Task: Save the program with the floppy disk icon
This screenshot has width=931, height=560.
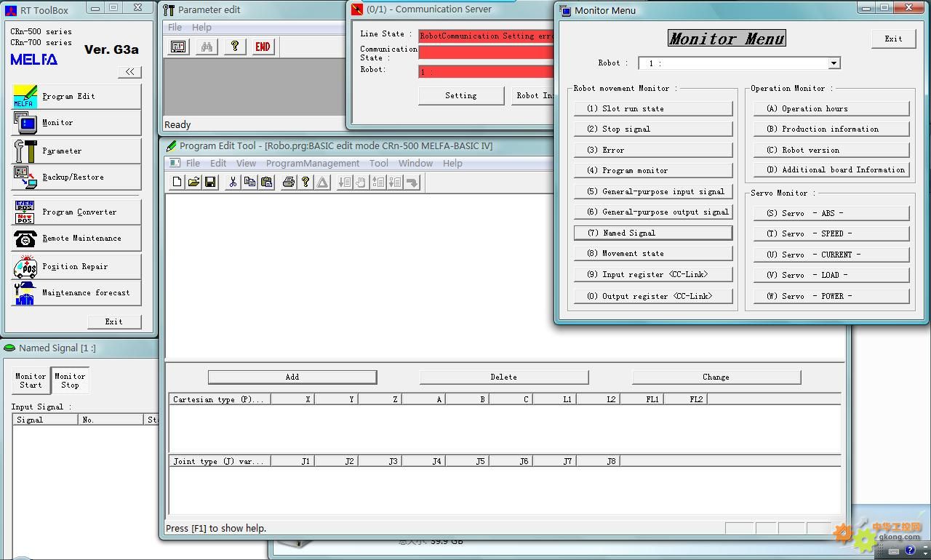Action: 210,182
